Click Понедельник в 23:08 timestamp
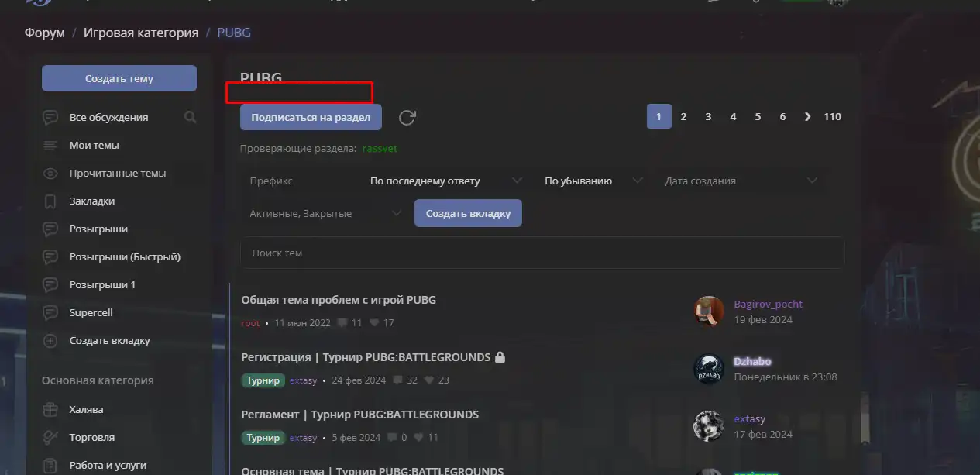Screen dimensions: 980x475 tap(786, 377)
